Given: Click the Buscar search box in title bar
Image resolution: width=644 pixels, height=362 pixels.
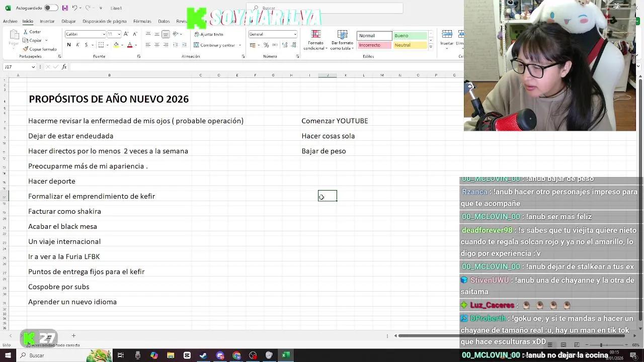Looking at the screenshot, I should tap(326, 8).
